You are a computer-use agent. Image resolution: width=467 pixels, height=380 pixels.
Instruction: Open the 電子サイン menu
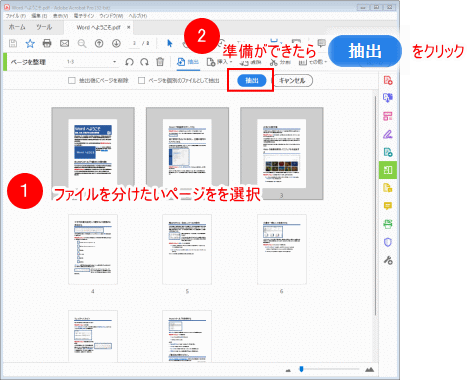[84, 16]
